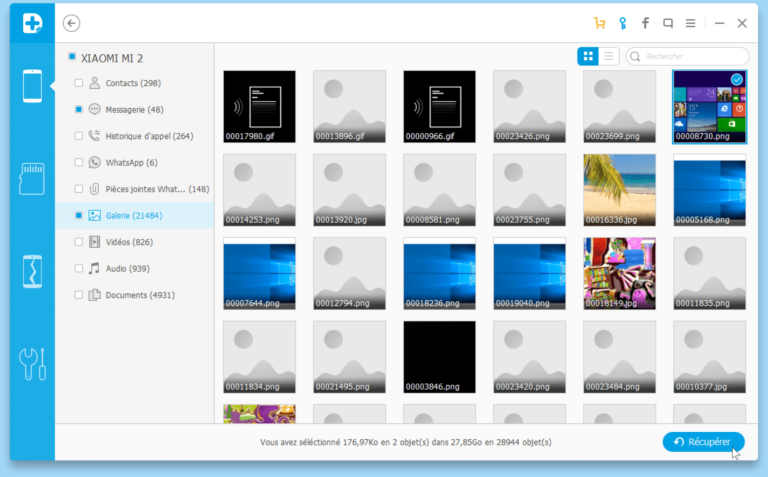Open the wrench and screwdriver toolkit
768x477 pixels.
click(33, 363)
